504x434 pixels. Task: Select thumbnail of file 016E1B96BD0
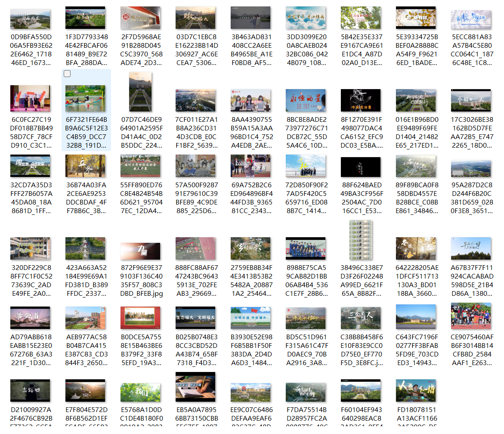pyautogui.click(x=416, y=100)
